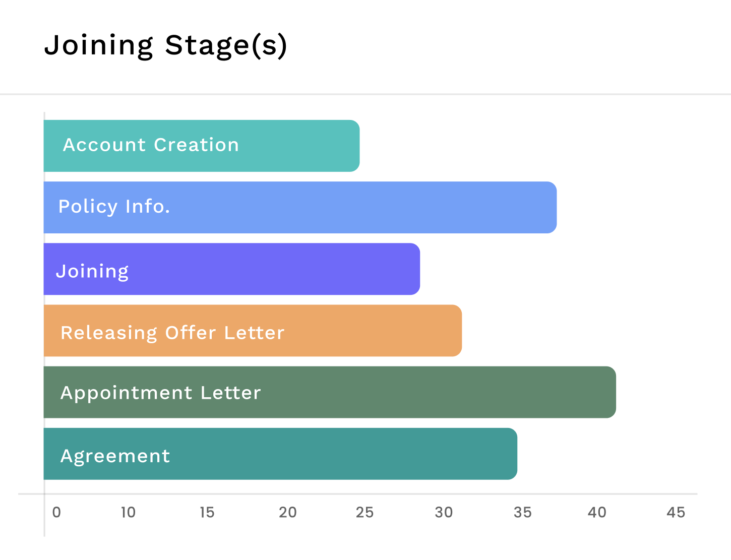Click the vertical axis line of the chart

point(44,519)
